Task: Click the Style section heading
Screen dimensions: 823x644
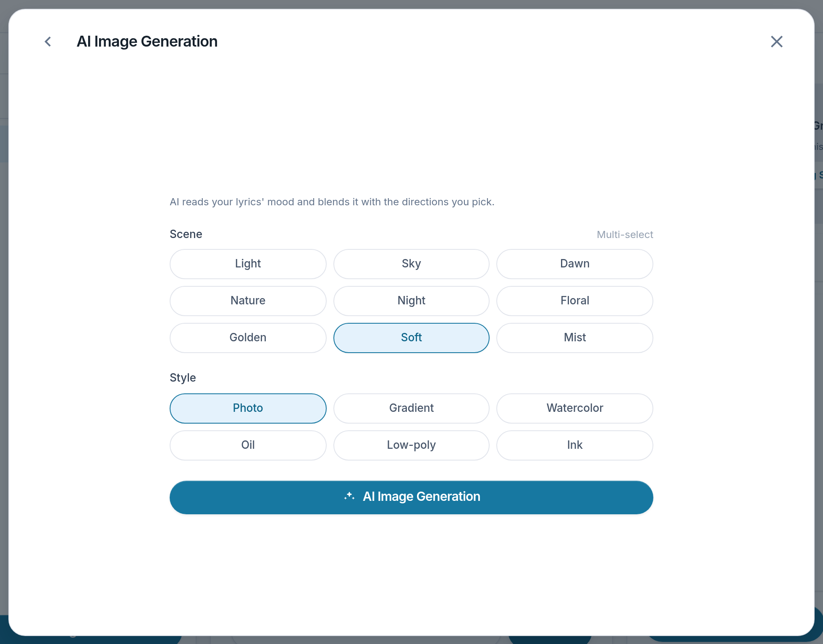Action: click(183, 378)
